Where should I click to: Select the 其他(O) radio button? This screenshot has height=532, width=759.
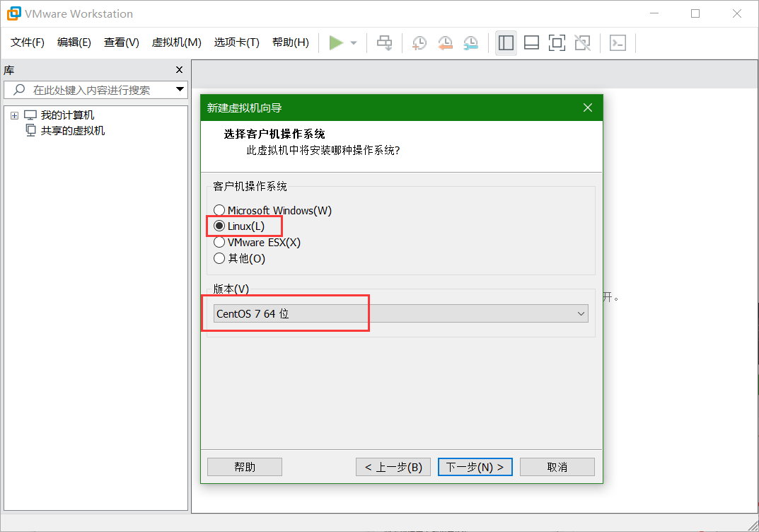click(x=219, y=258)
